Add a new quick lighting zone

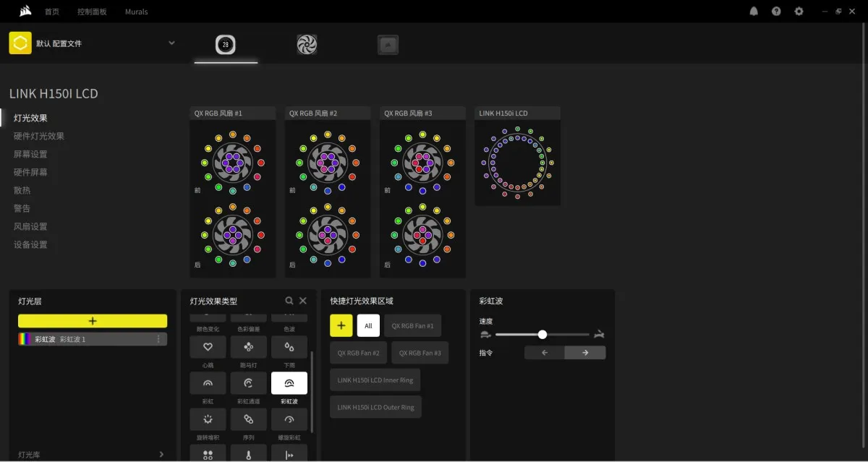(x=341, y=326)
